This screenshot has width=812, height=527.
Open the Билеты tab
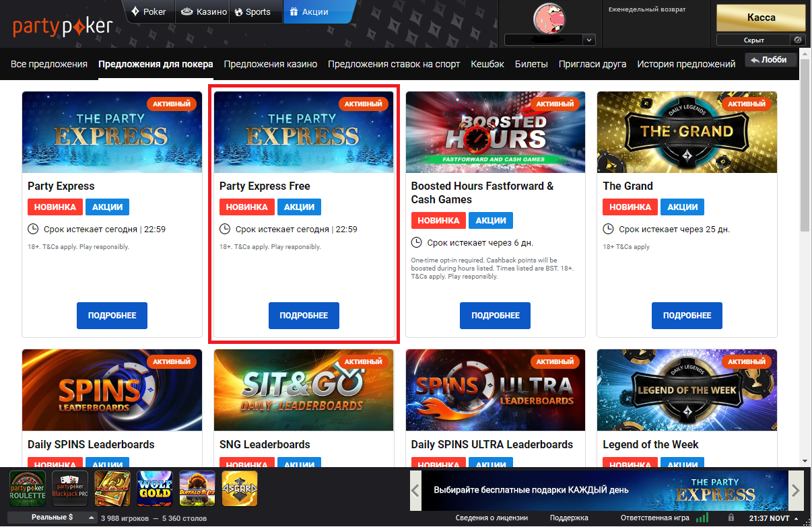click(x=531, y=65)
